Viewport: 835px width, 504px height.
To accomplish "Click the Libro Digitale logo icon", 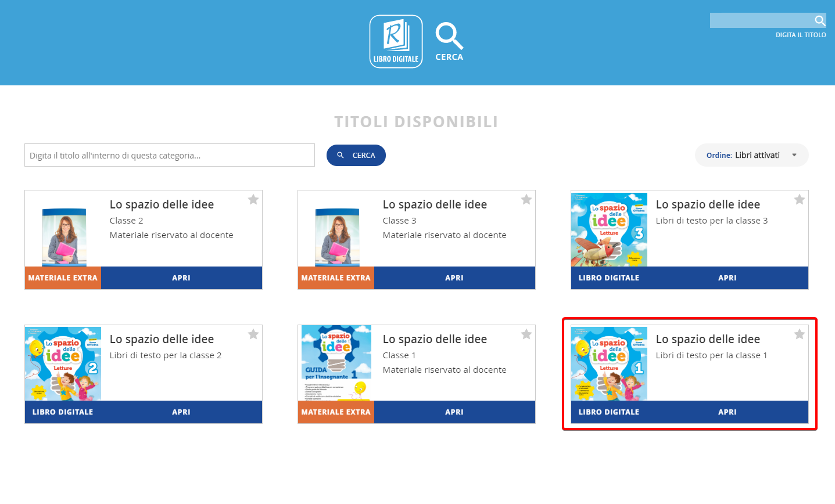I will pyautogui.click(x=396, y=41).
